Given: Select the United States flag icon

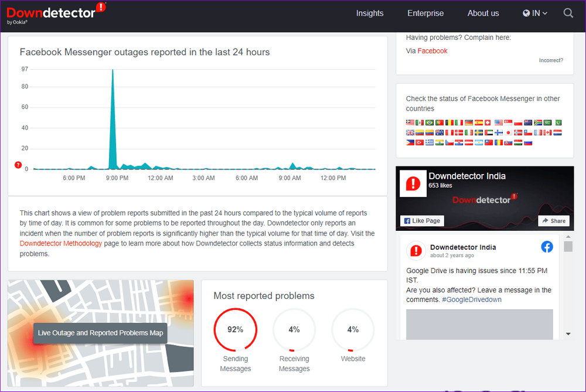Looking at the screenshot, I should [498, 122].
